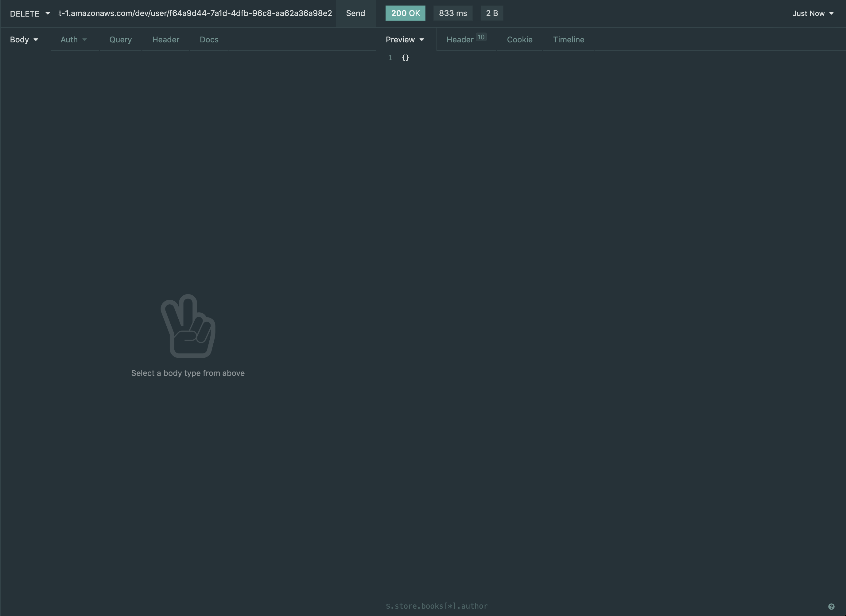Click the request URL field
The image size is (846, 616).
tap(195, 14)
